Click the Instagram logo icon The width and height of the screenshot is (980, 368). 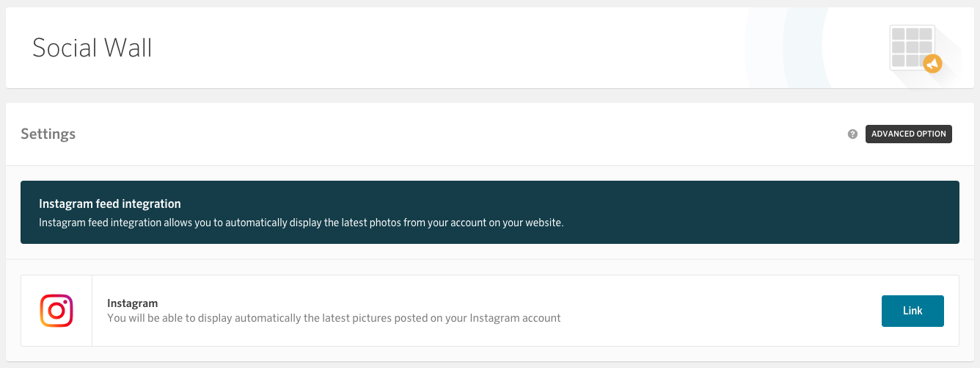[x=56, y=311]
